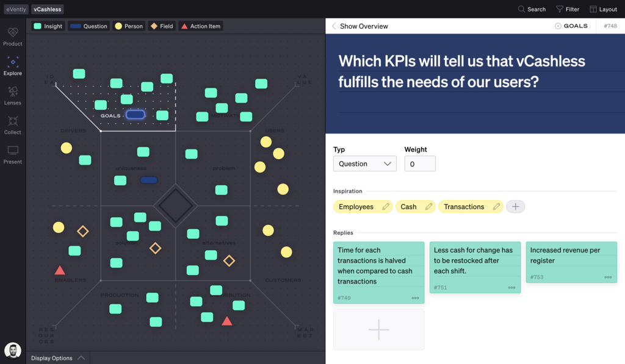Open the Filter options

pyautogui.click(x=566, y=9)
